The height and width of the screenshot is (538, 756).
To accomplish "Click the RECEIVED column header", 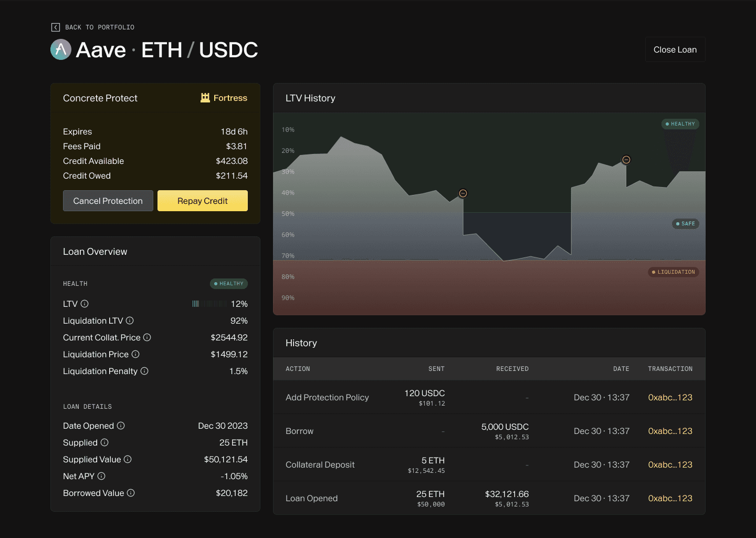I will 512,369.
